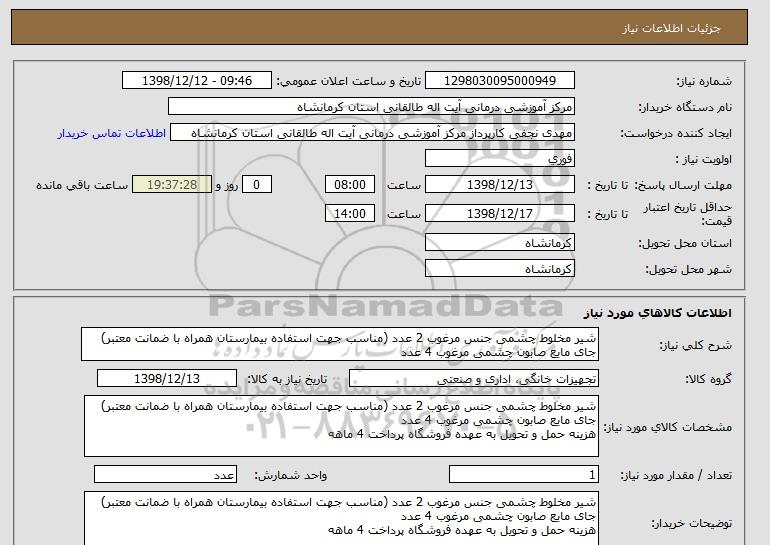Click the ساعت باقی مانده label

coord(82,185)
